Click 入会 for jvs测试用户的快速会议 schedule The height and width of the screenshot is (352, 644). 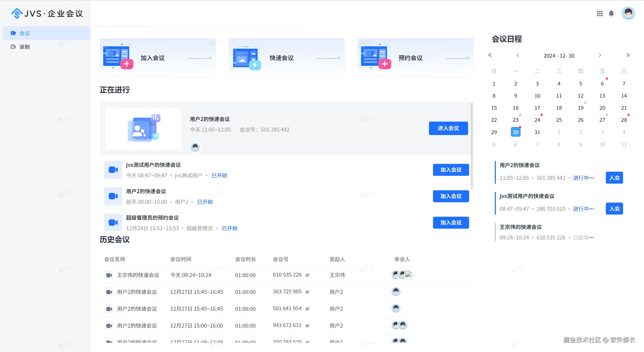tap(614, 209)
